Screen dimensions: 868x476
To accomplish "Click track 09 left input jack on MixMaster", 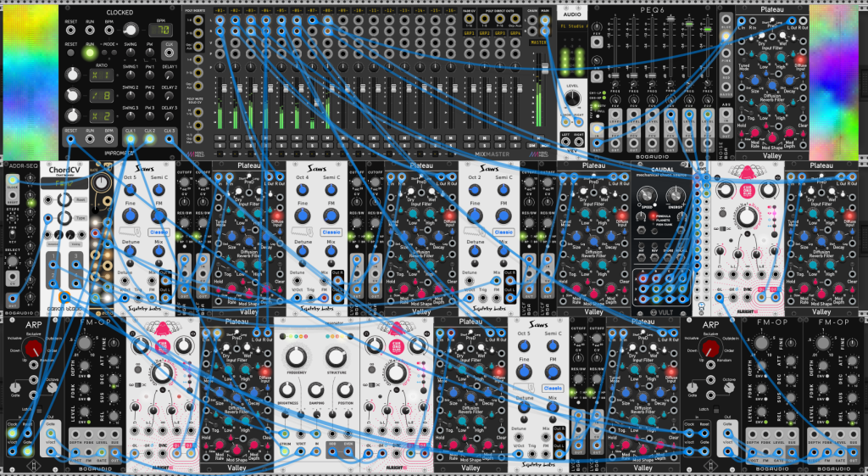I will point(343,20).
